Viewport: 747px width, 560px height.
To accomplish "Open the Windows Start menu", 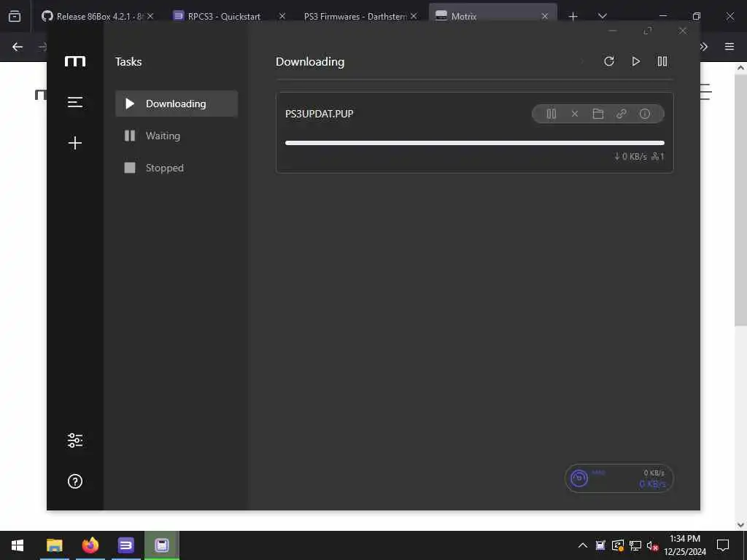I will [18, 545].
